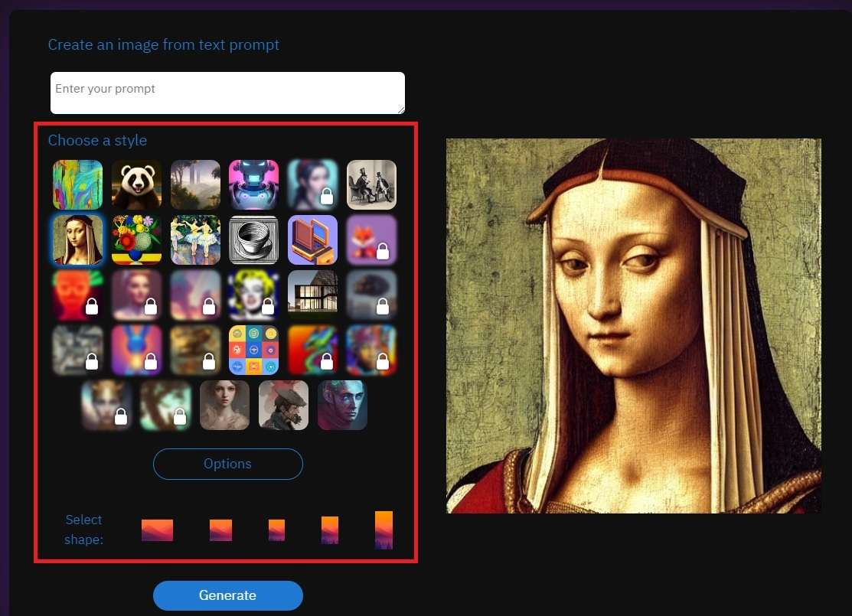Click the locked dark cloud style
The width and height of the screenshot is (852, 616).
(x=372, y=295)
